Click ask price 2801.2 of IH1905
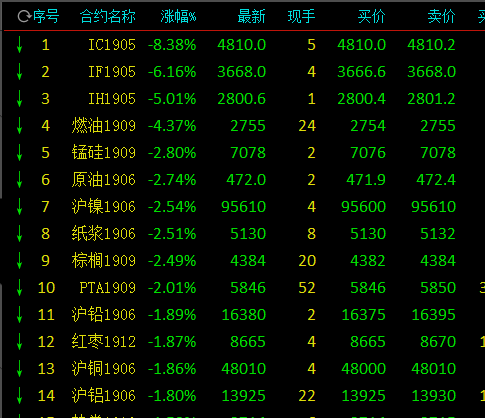 click(x=431, y=99)
